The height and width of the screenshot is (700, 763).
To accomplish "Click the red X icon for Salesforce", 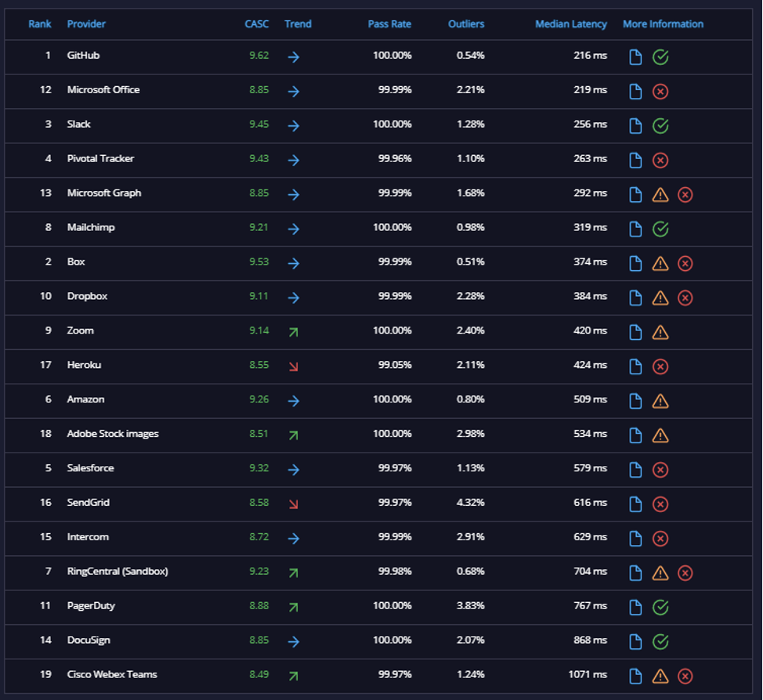I will coord(660,470).
